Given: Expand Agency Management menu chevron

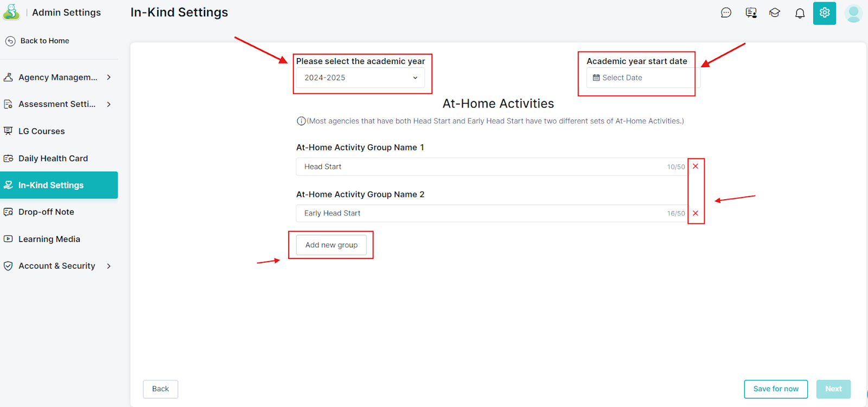Looking at the screenshot, I should coord(109,77).
